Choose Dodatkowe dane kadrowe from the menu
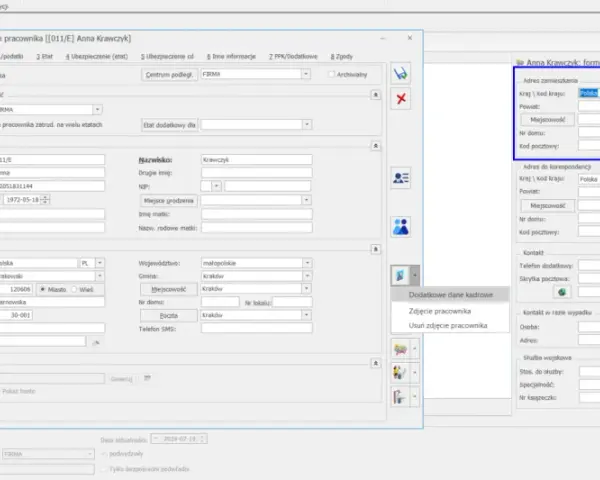Image resolution: width=600 pixels, height=480 pixels. pos(450,295)
